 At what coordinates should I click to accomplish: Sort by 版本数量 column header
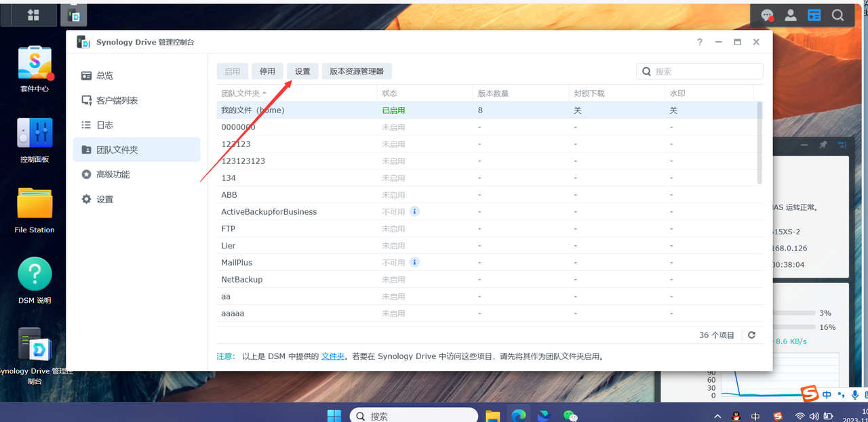[x=521, y=93]
